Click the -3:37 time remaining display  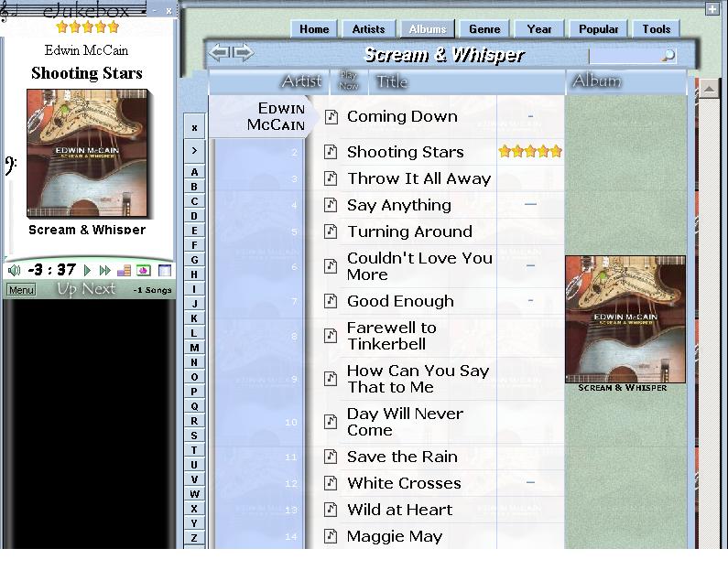tap(51, 270)
